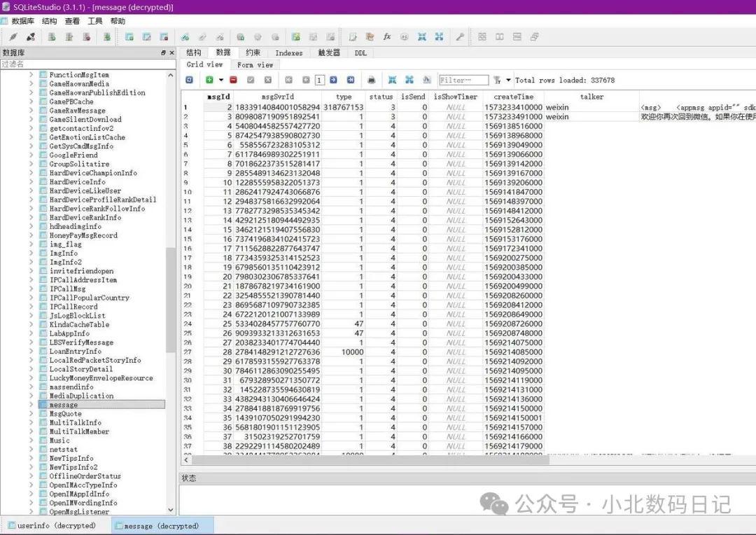The width and height of the screenshot is (756, 535).
Task: Click the talker column header
Action: pos(591,97)
